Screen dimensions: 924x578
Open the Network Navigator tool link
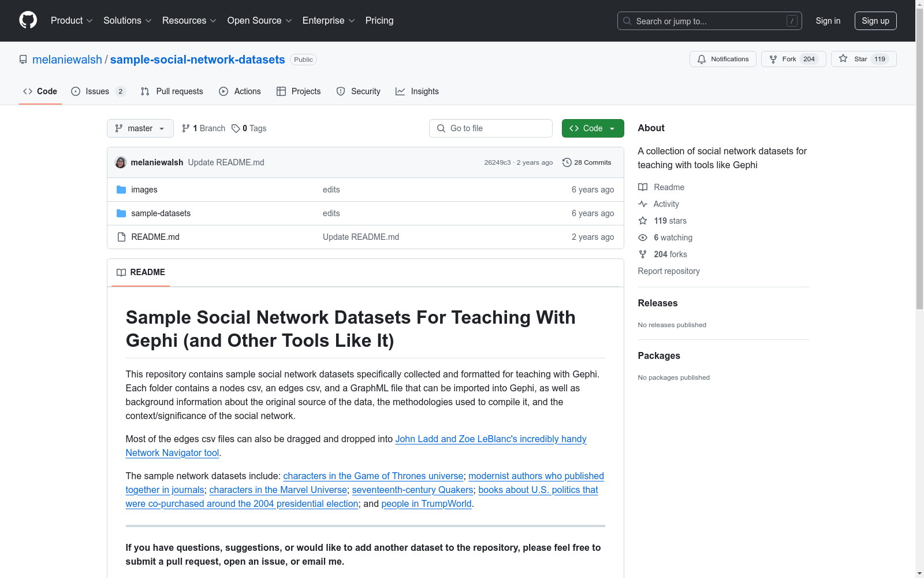(x=172, y=453)
